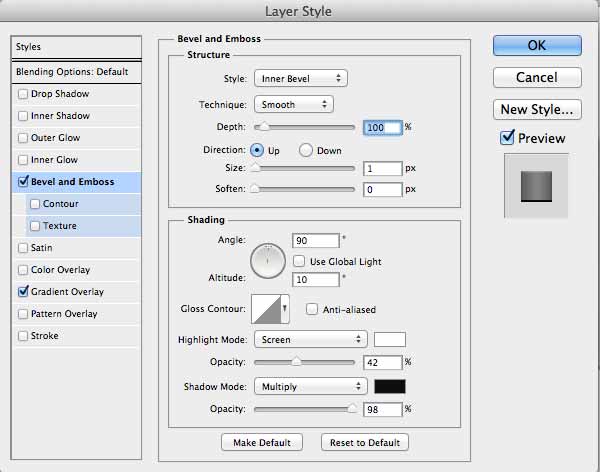Enable the Contour checkbox

[35, 204]
